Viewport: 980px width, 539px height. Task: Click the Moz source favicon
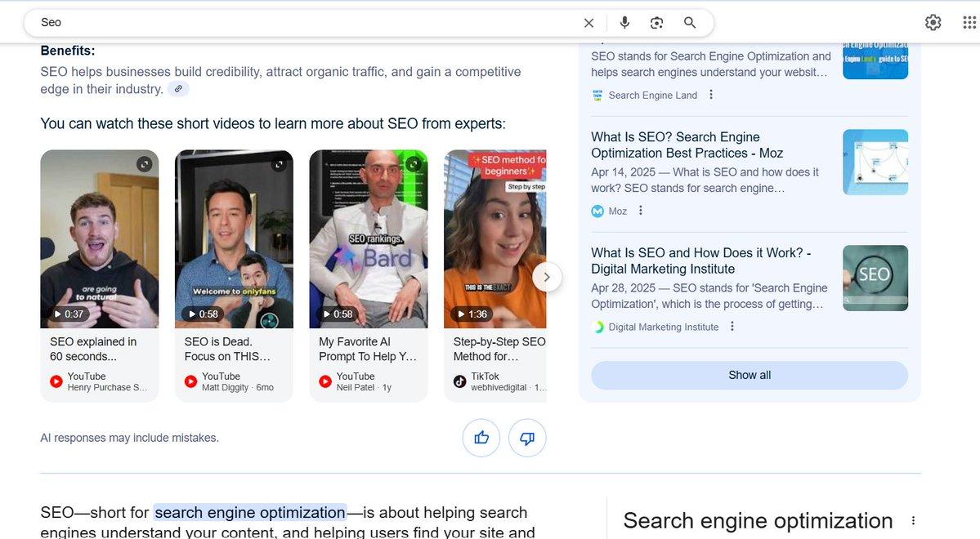[597, 211]
